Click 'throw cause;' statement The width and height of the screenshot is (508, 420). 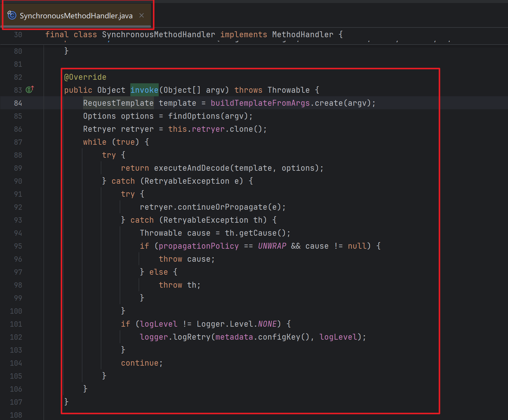click(187, 259)
